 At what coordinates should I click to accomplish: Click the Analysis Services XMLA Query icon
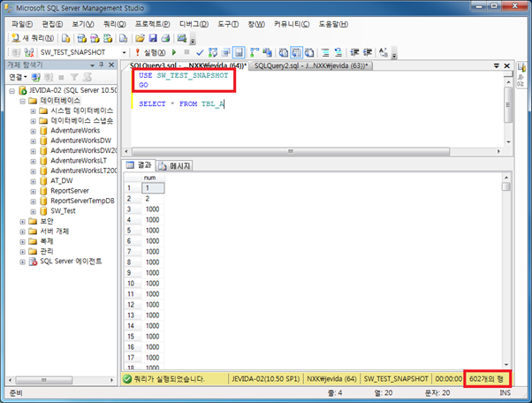pos(108,38)
